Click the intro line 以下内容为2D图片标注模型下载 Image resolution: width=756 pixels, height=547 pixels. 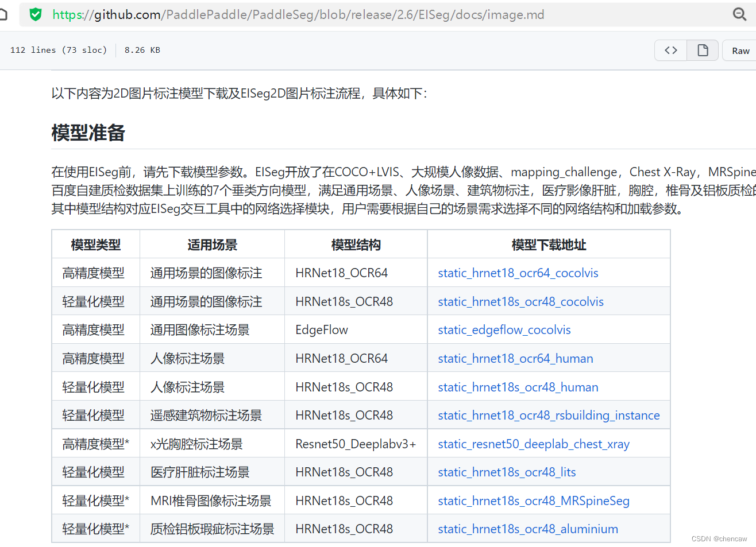click(239, 94)
